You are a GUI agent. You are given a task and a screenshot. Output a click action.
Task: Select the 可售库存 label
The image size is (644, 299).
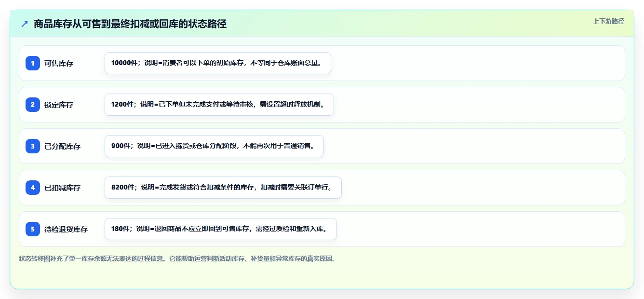click(x=59, y=63)
